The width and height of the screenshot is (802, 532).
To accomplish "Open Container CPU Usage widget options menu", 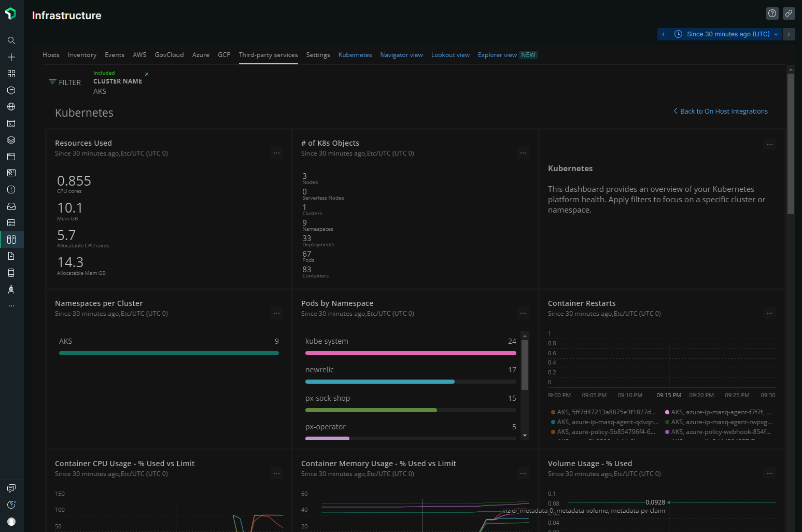I will [277, 473].
